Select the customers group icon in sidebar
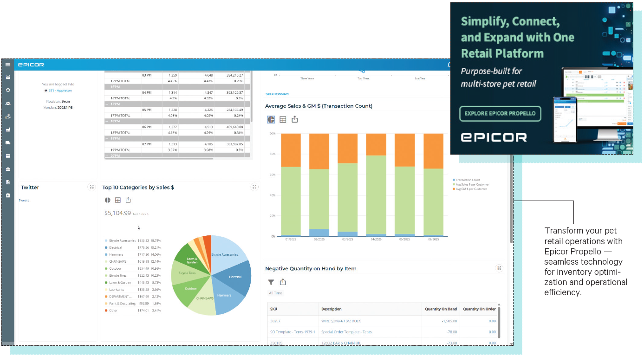The width and height of the screenshot is (644, 357). pyautogui.click(x=8, y=103)
